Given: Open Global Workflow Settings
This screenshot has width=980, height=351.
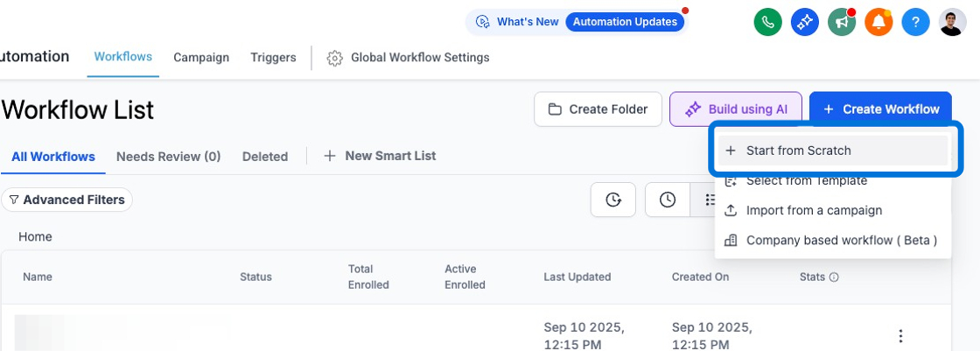Looking at the screenshot, I should pyautogui.click(x=408, y=58).
